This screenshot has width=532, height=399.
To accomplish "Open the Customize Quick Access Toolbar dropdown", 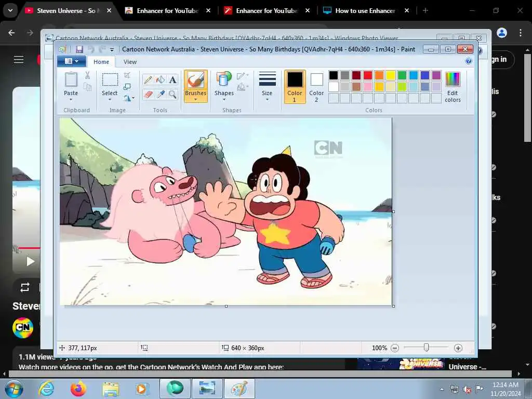I will [x=112, y=49].
